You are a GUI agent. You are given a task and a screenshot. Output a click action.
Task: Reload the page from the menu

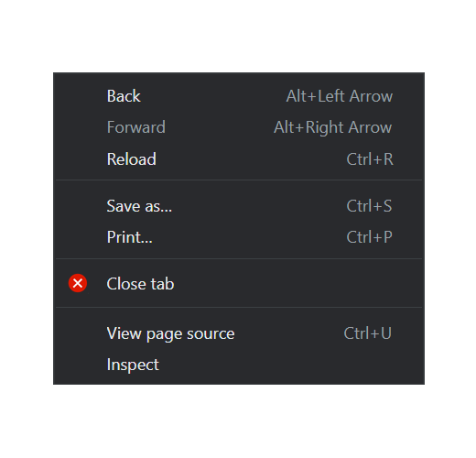click(239, 159)
